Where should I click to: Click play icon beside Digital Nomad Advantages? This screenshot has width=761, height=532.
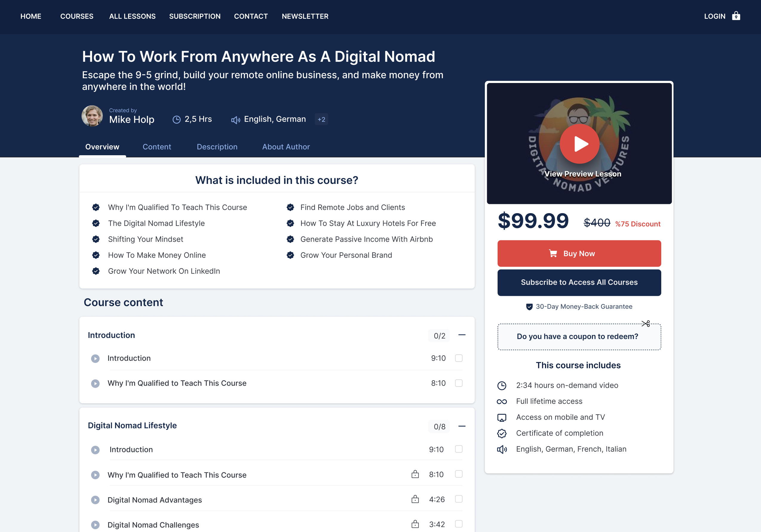95,500
